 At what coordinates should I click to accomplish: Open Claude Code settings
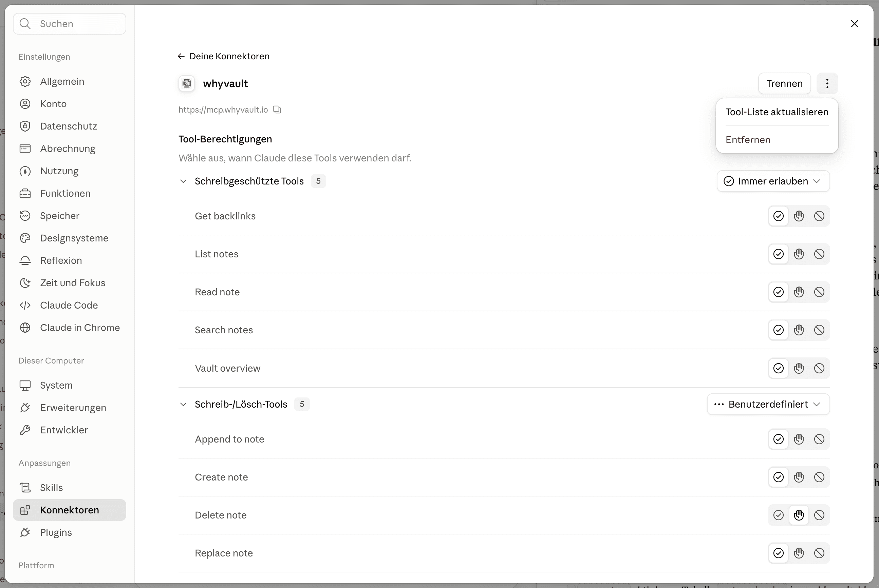click(x=70, y=305)
